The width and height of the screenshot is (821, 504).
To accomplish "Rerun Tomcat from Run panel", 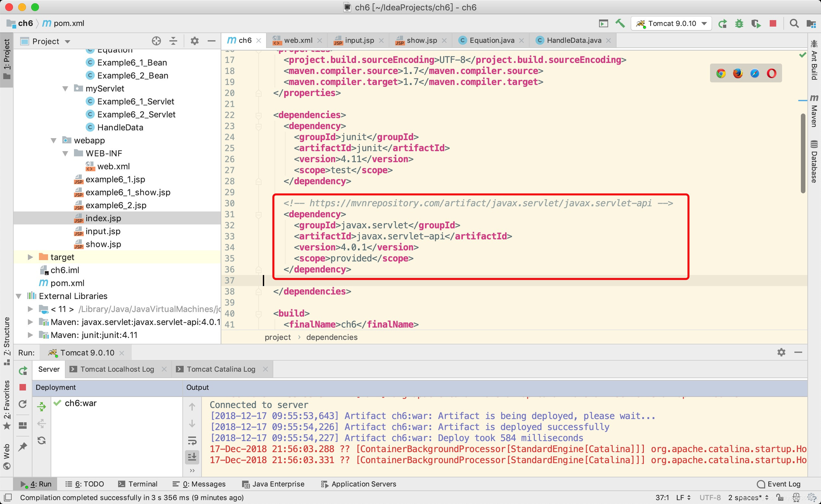I will tap(23, 370).
